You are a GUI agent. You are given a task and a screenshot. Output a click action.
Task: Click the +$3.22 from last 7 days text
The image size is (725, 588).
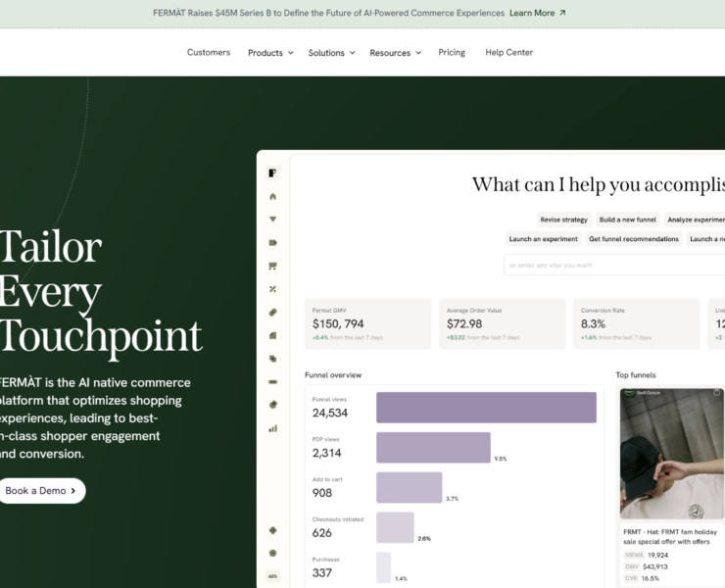pos(483,338)
